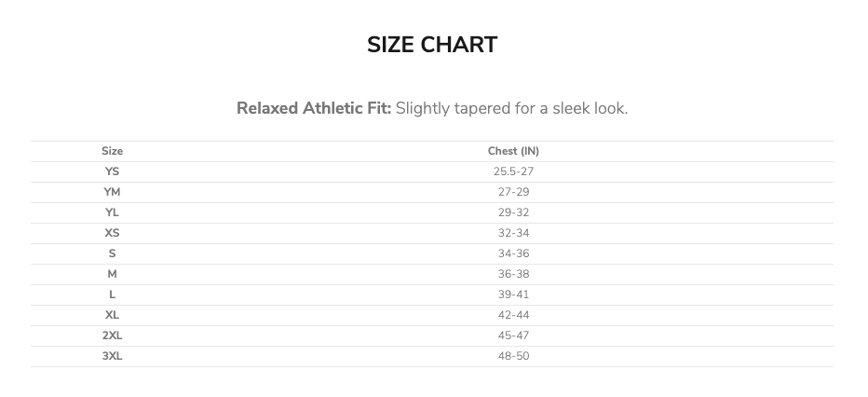Click the S size label
Screen dimensions: 868x397
pos(112,253)
